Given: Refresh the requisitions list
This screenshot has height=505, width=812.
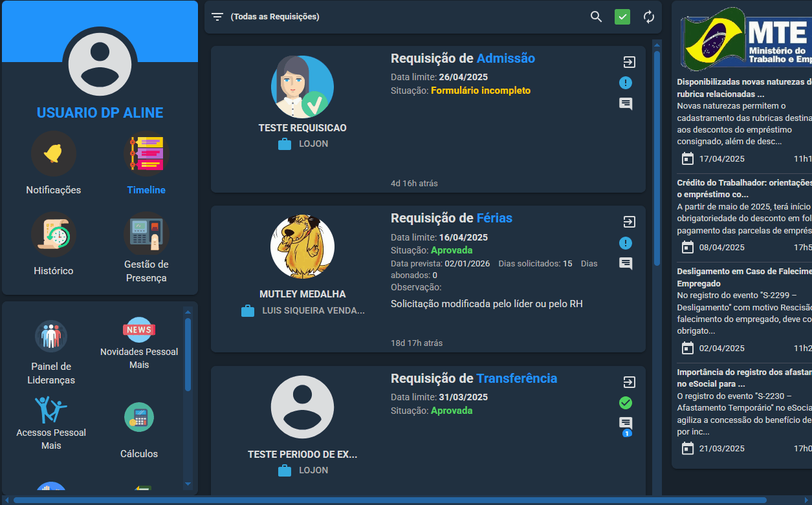Looking at the screenshot, I should (649, 17).
